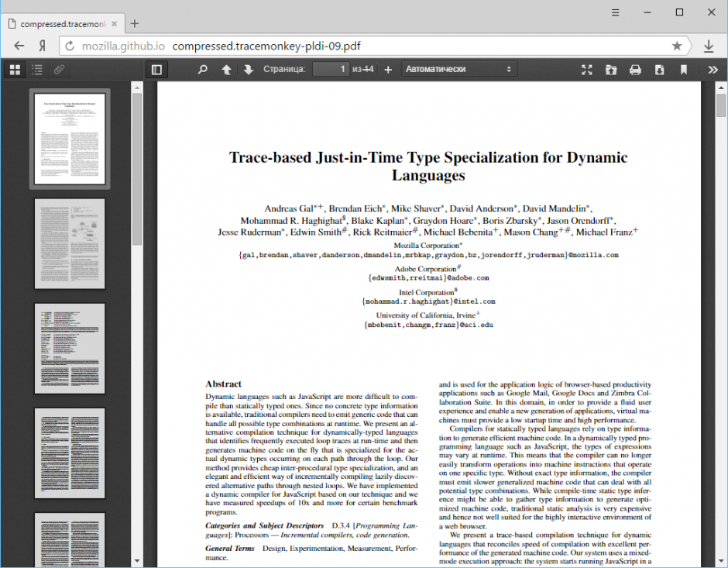The height and width of the screenshot is (568, 728).
Task: Show document outline in sidebar
Action: pos(37,70)
